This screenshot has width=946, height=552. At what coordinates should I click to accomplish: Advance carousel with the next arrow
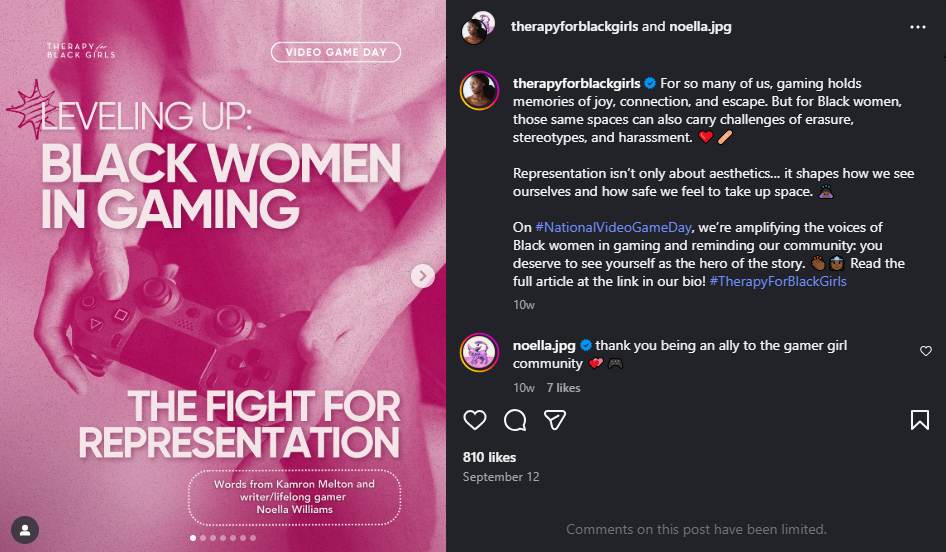pos(423,276)
